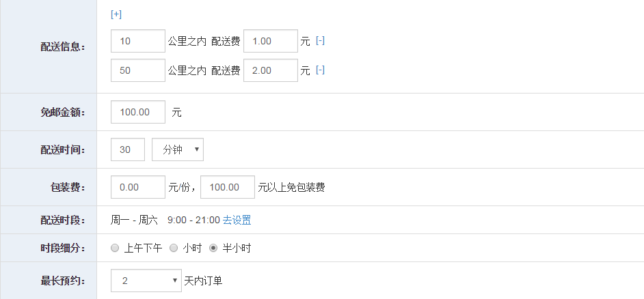Click the [+] add delivery rule link
This screenshot has width=644, height=299.
116,14
